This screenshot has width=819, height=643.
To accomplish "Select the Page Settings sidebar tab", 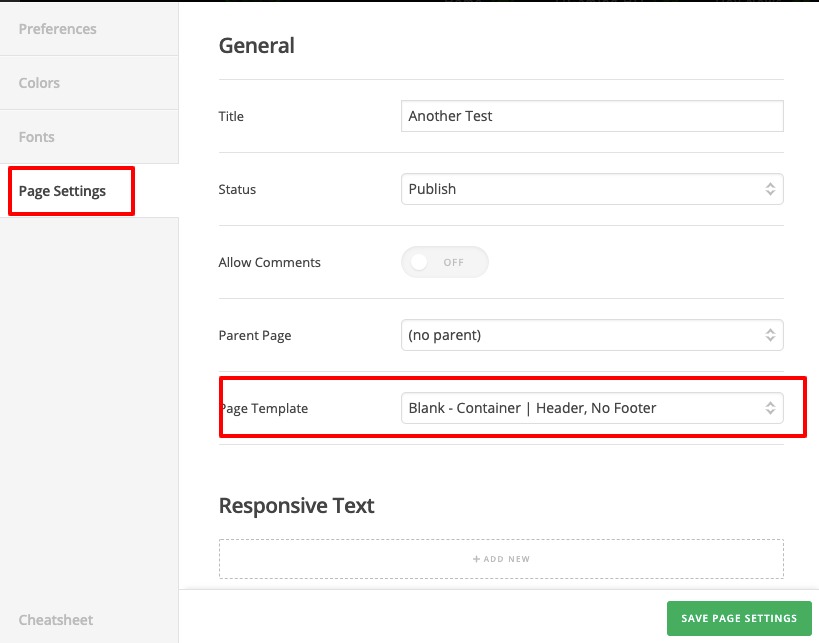I will (x=62, y=191).
